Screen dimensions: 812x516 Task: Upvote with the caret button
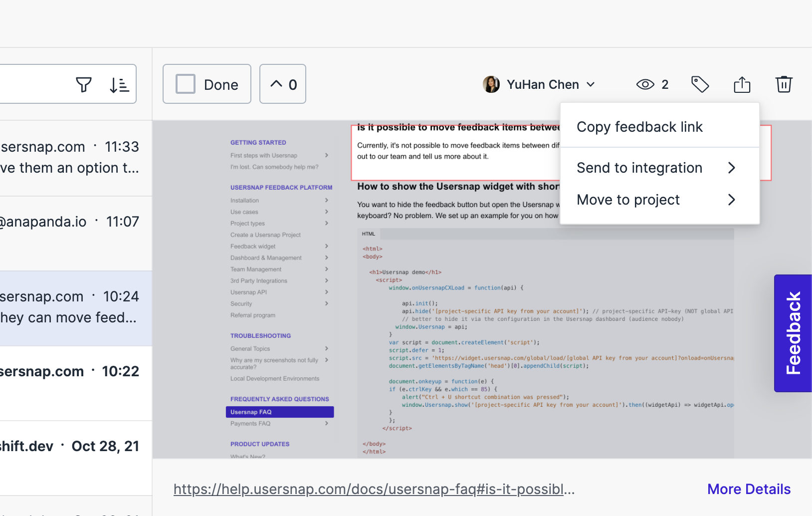click(283, 84)
